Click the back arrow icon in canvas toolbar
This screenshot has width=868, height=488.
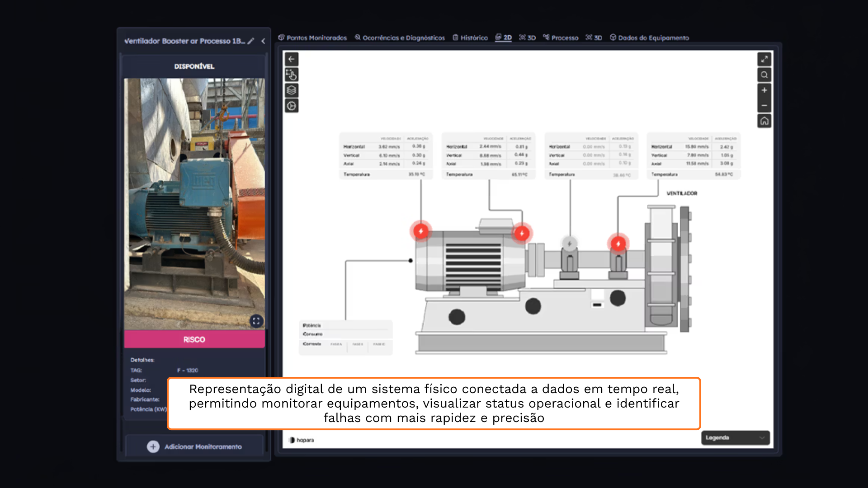pyautogui.click(x=292, y=59)
